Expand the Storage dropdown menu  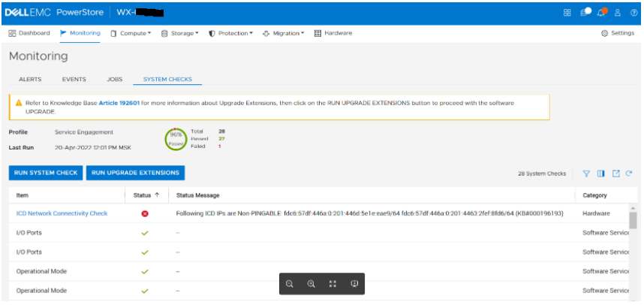tap(180, 33)
